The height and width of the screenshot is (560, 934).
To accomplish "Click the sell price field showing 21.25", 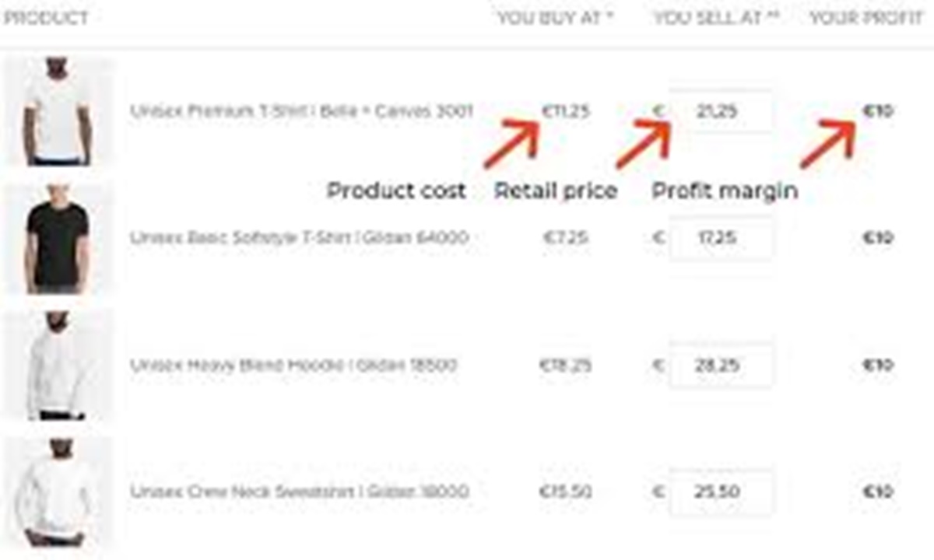I will click(x=721, y=111).
